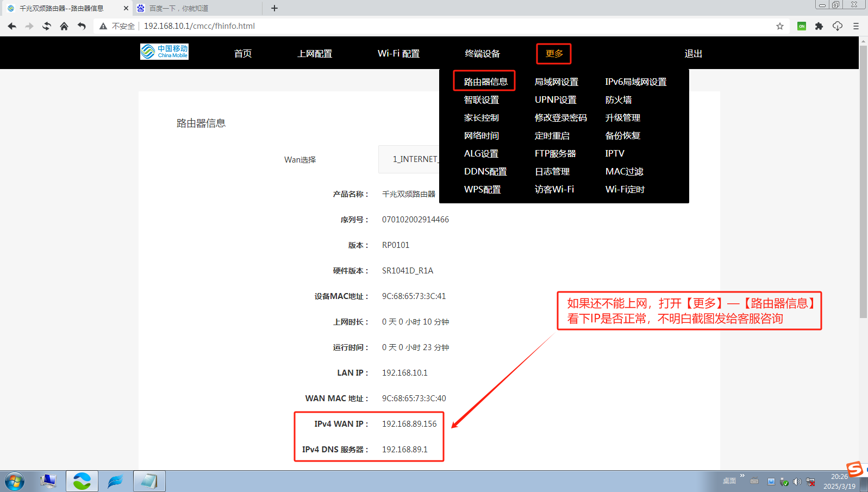Select 防火墙 entry
The width and height of the screenshot is (868, 492).
[x=619, y=99]
